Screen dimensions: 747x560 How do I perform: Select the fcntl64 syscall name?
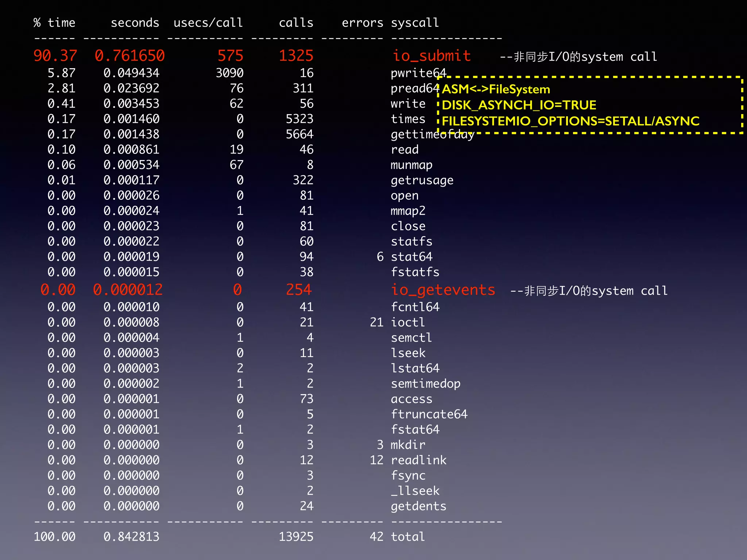click(x=415, y=307)
